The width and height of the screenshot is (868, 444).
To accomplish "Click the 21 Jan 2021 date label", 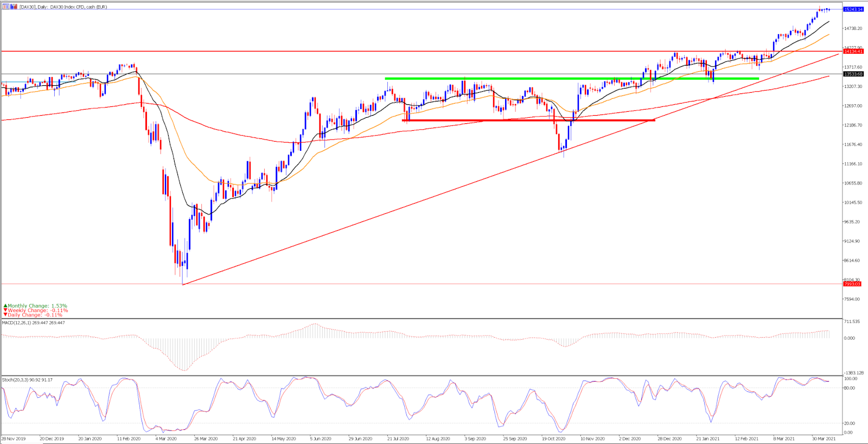I will click(x=708, y=439).
